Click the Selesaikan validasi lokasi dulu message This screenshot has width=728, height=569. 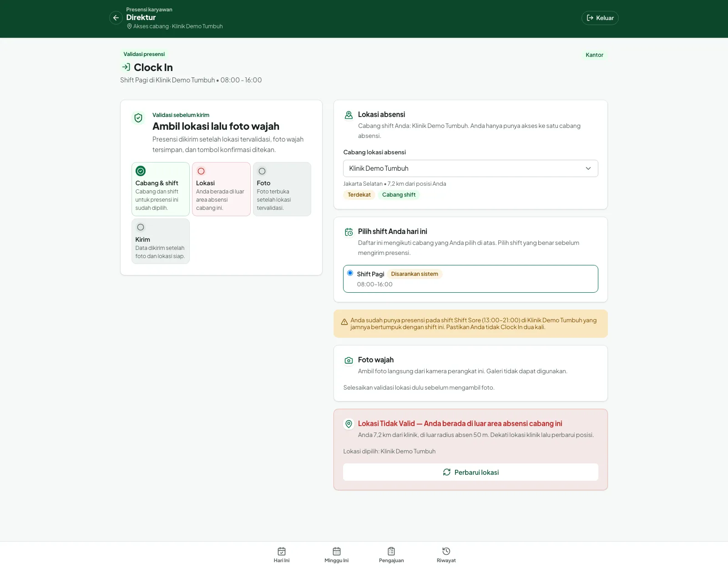[x=419, y=388]
